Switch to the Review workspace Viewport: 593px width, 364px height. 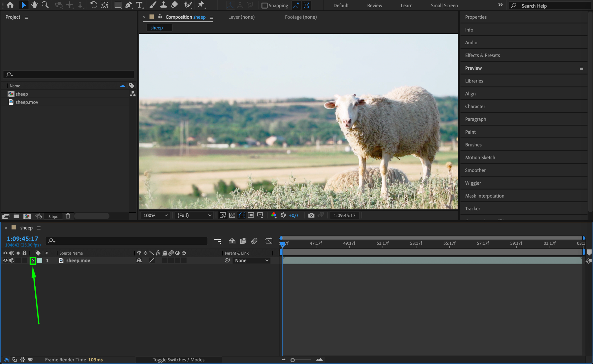pos(374,5)
